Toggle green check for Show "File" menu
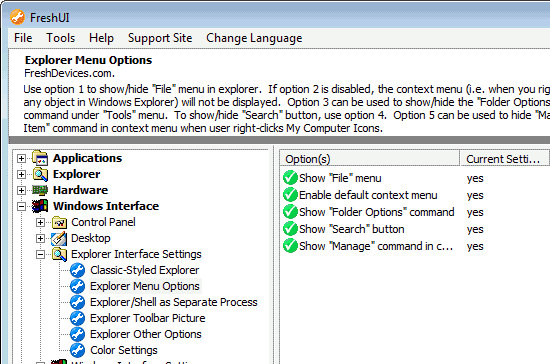 290,178
